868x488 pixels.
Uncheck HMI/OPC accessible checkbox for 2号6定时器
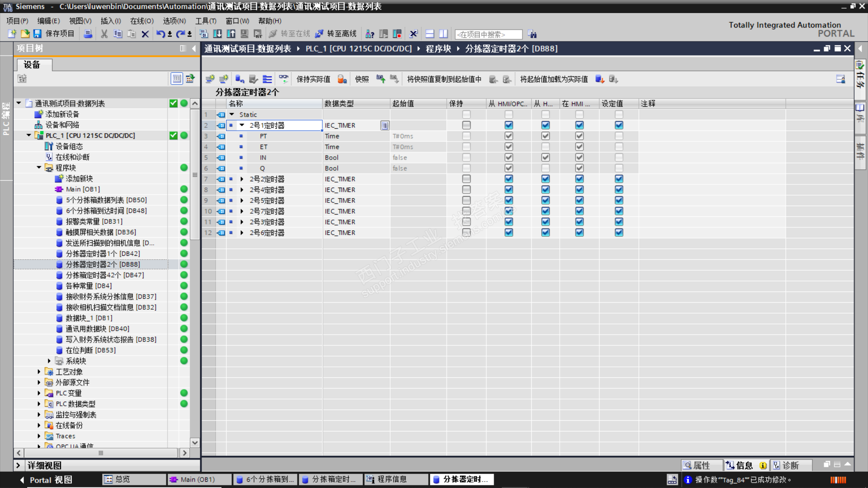click(x=509, y=233)
